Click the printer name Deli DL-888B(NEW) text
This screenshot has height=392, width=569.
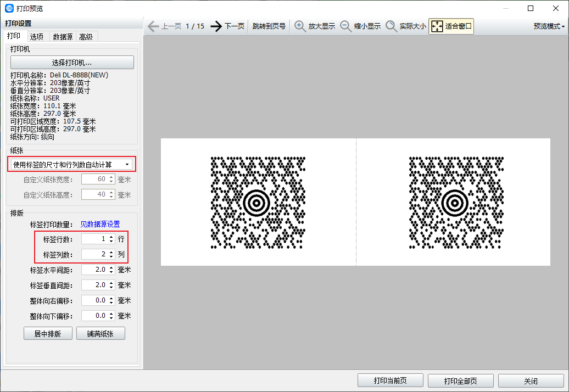79,75
